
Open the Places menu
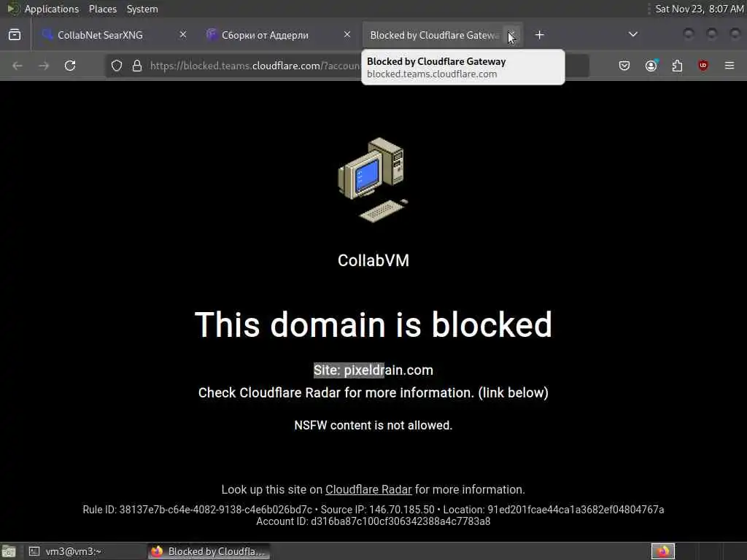(103, 9)
